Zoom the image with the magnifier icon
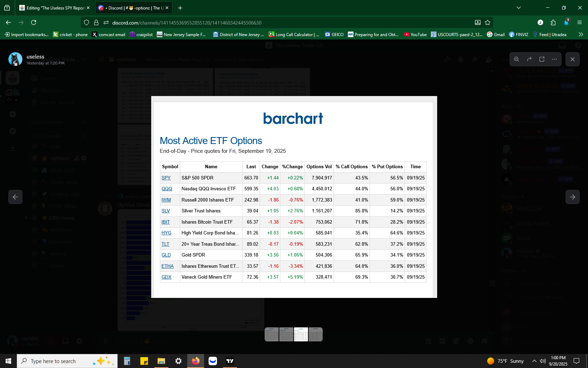Image resolution: width=588 pixels, height=368 pixels. click(517, 59)
